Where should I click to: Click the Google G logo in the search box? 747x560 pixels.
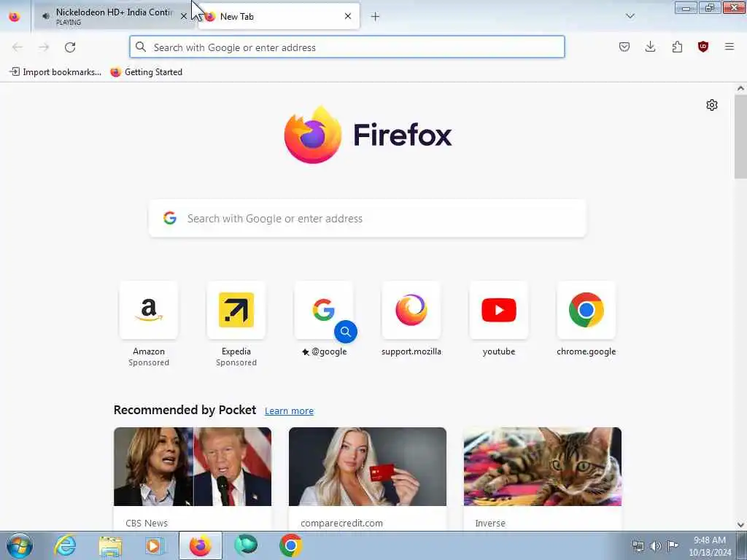click(169, 218)
